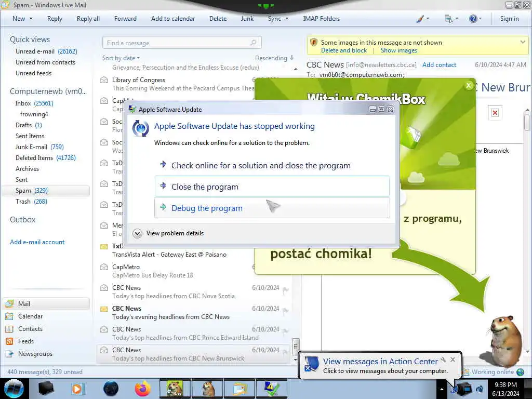Open the Newsgroups icon
Image resolution: width=532 pixels, height=399 pixels.
[9, 354]
